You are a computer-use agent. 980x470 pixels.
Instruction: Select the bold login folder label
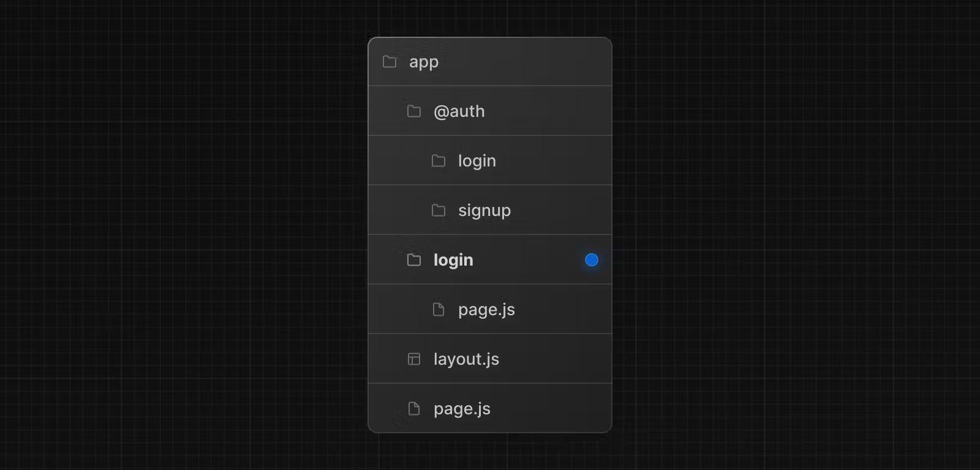click(453, 260)
